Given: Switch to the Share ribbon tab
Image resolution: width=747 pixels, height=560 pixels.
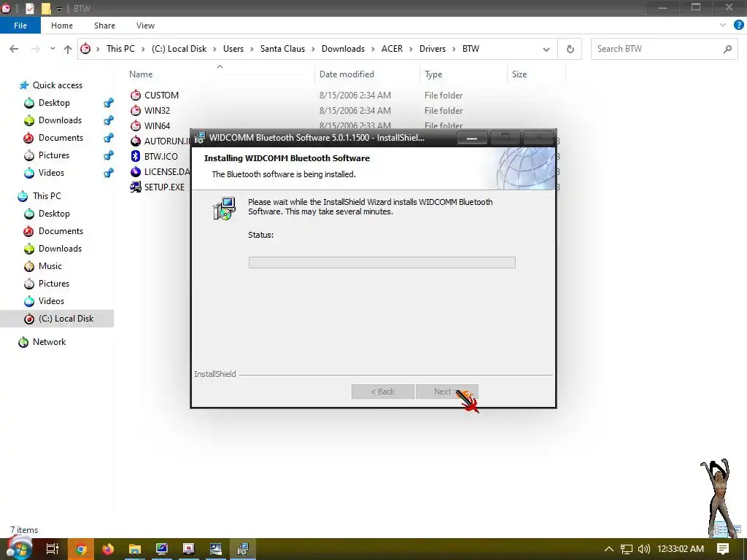Looking at the screenshot, I should point(104,26).
